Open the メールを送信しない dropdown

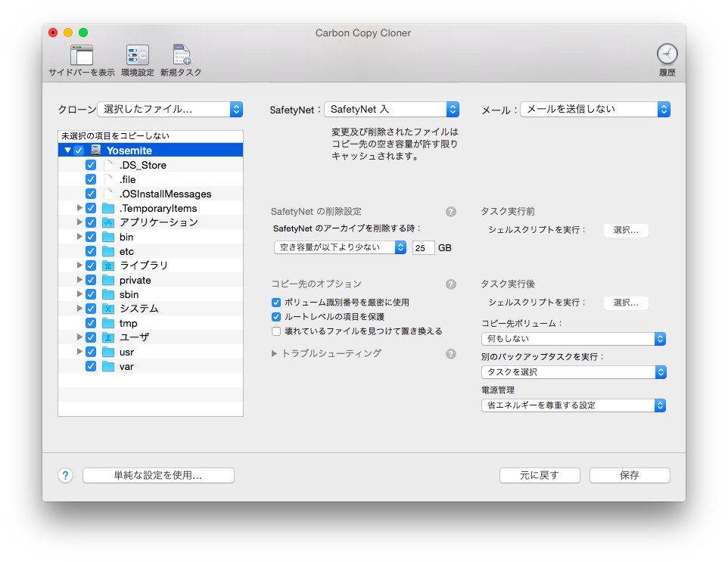tap(596, 110)
